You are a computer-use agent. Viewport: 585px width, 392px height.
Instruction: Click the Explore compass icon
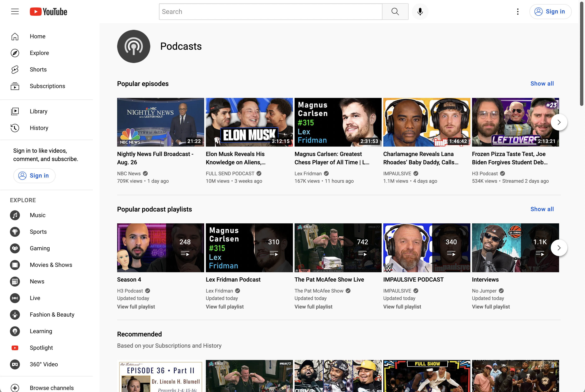15,53
